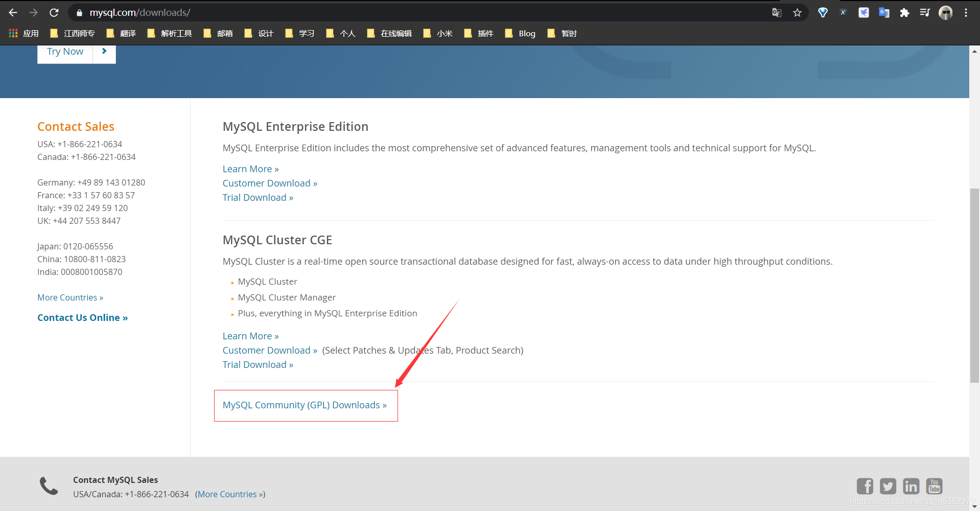Open the 个人 bookmark folder
The image size is (980, 511).
point(341,34)
